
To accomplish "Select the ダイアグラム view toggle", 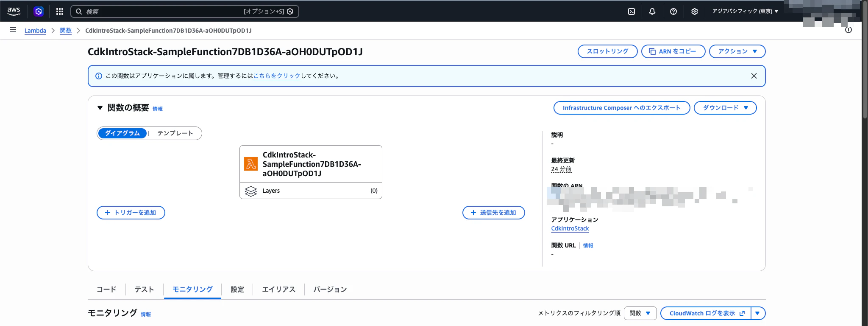I will click(122, 133).
